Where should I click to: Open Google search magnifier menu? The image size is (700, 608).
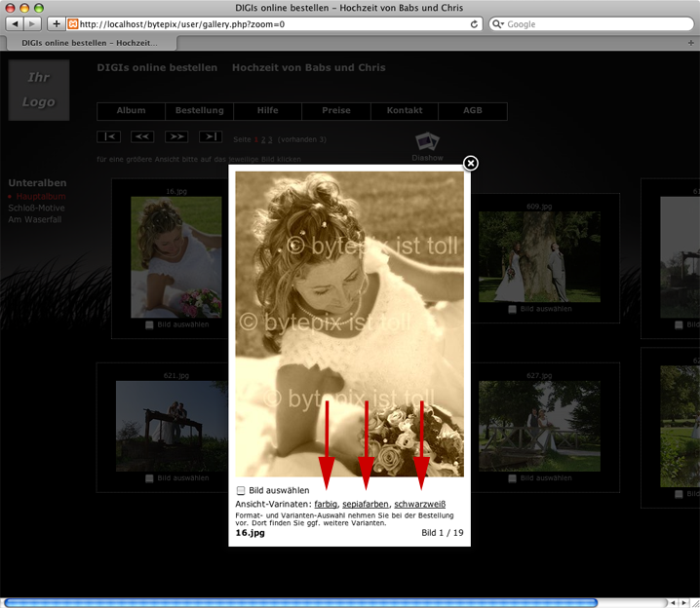pos(498,24)
